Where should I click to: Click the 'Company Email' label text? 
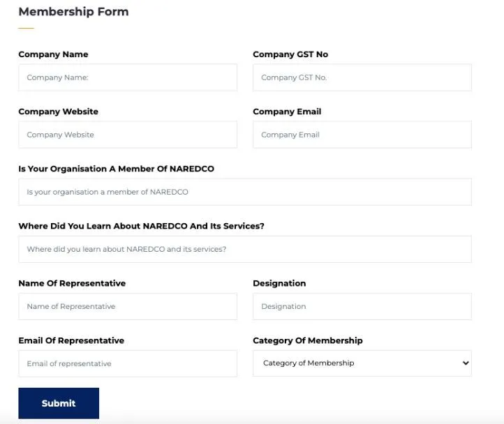pyautogui.click(x=287, y=112)
